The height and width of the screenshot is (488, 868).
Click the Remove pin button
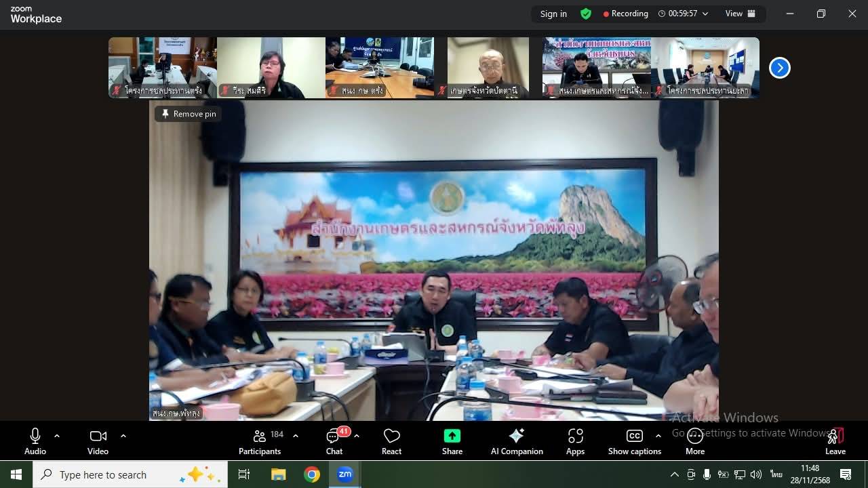tap(188, 114)
